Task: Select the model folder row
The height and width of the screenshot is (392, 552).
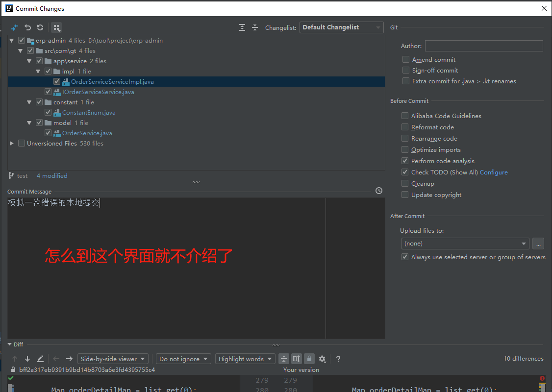Action: pos(196,123)
